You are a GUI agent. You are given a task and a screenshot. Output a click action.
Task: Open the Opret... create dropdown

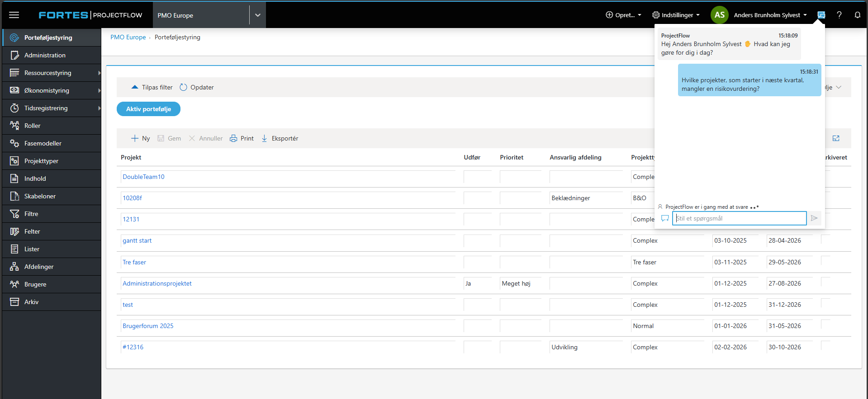pyautogui.click(x=623, y=15)
